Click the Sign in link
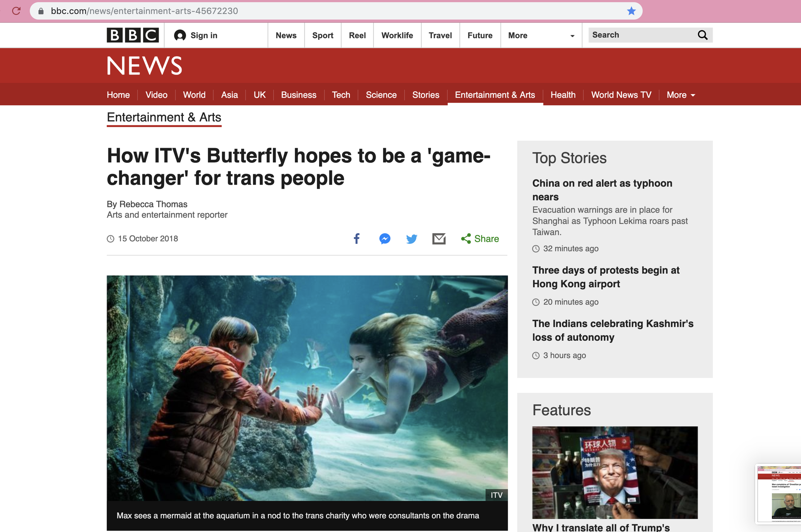This screenshot has height=532, width=801. [204, 35]
